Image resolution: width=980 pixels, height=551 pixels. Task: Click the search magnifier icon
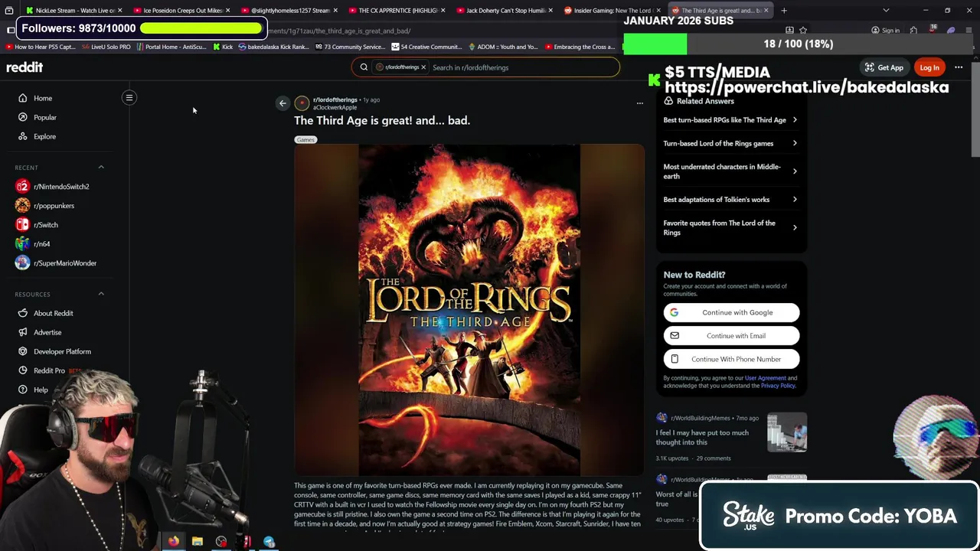(364, 67)
